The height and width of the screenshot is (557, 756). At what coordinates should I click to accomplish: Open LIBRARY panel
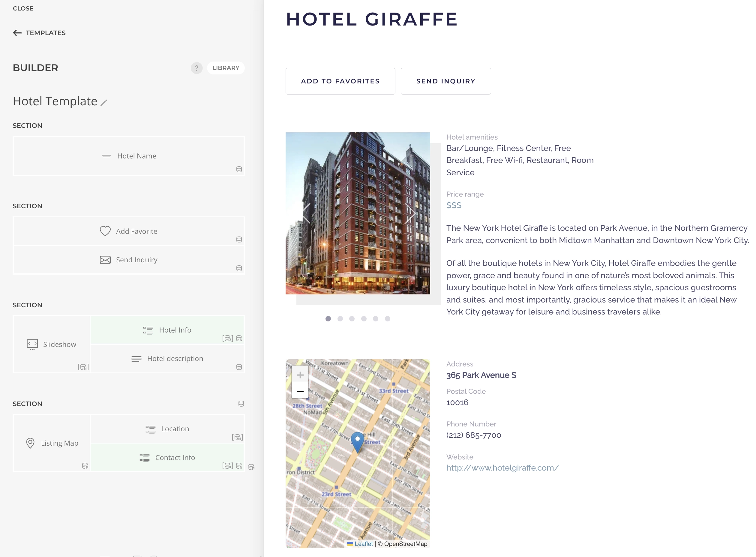tap(226, 68)
